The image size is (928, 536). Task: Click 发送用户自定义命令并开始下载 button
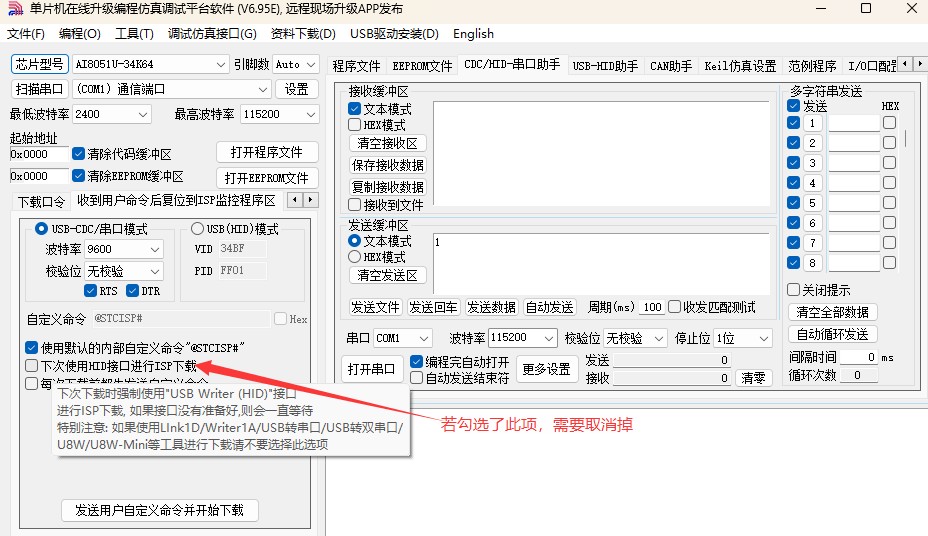coord(160,510)
